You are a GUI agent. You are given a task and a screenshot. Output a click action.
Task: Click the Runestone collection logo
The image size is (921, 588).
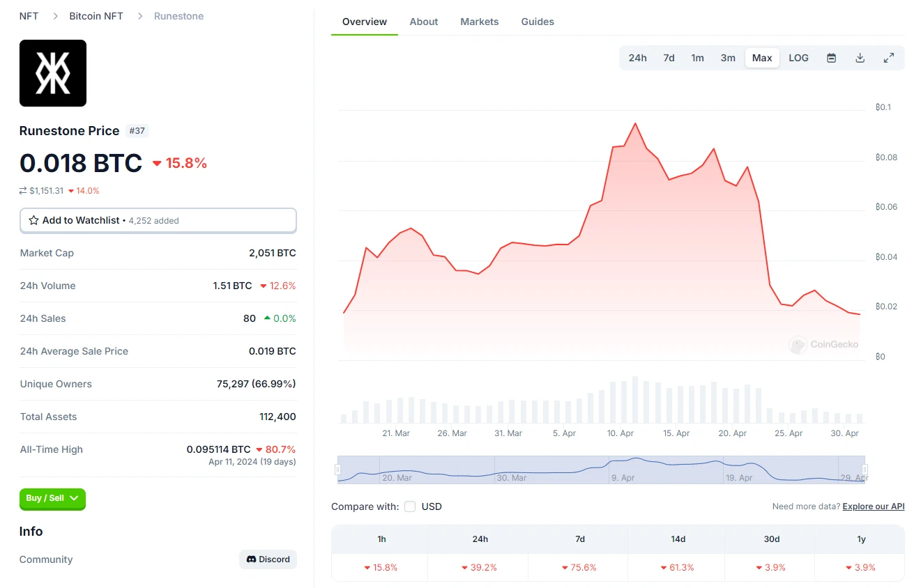(53, 73)
